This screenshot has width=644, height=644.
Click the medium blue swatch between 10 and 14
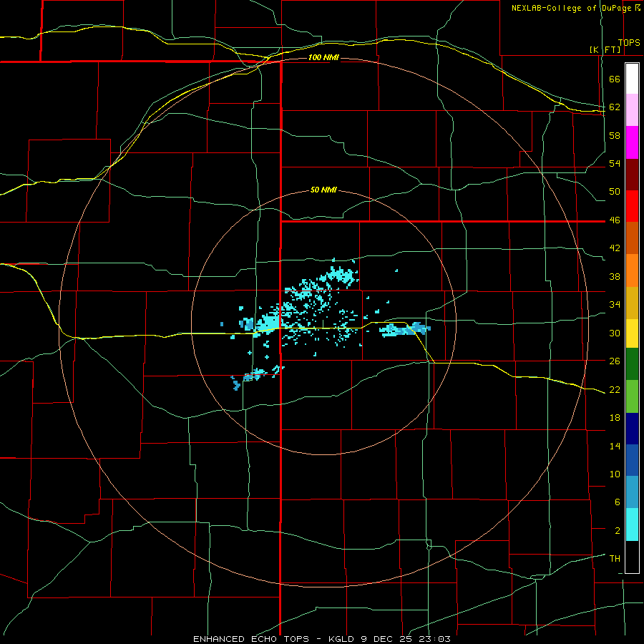point(632,460)
